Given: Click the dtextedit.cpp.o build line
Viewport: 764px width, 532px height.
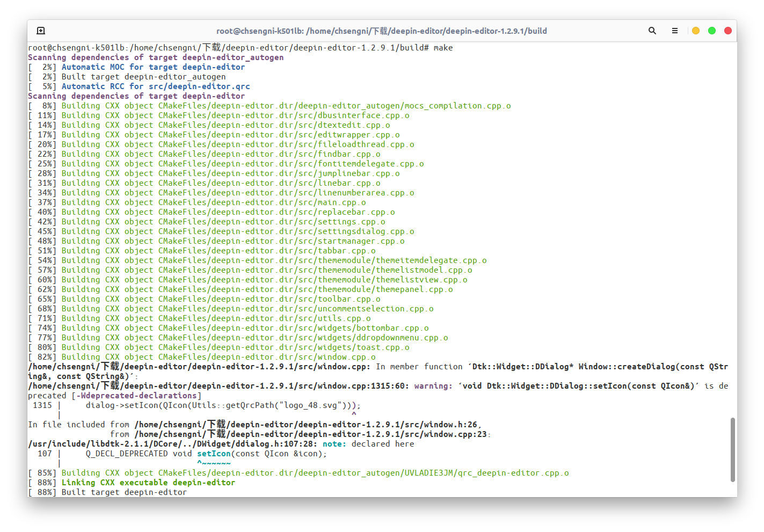Looking at the screenshot, I should click(x=209, y=125).
